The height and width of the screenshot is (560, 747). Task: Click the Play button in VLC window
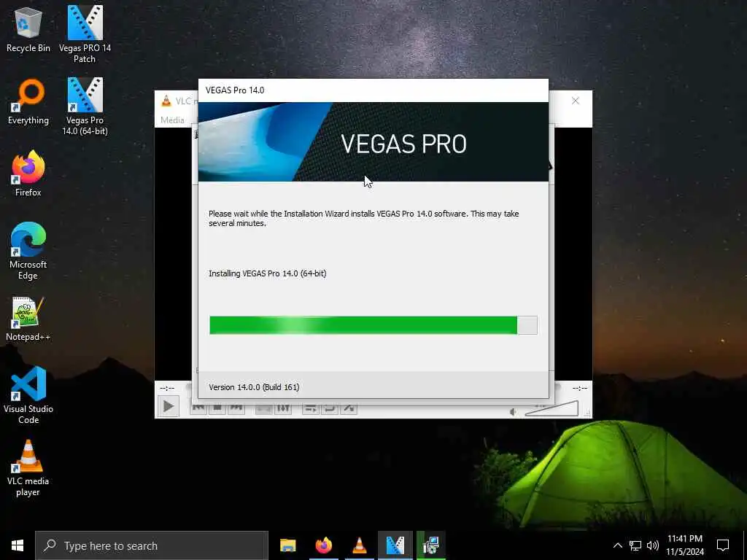pyautogui.click(x=169, y=407)
